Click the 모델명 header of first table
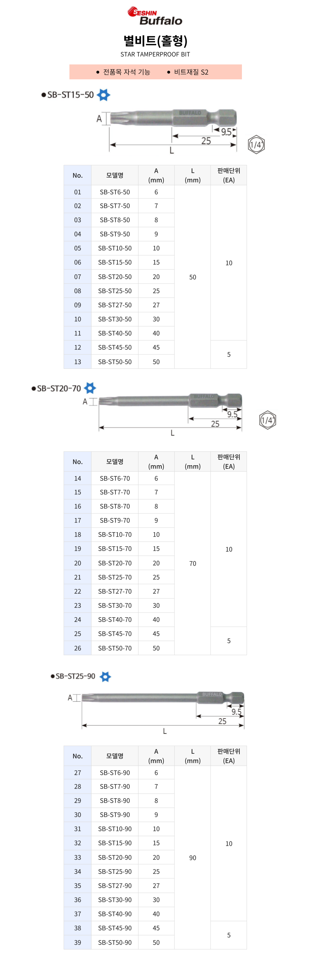The width and height of the screenshot is (311, 980). 114,175
